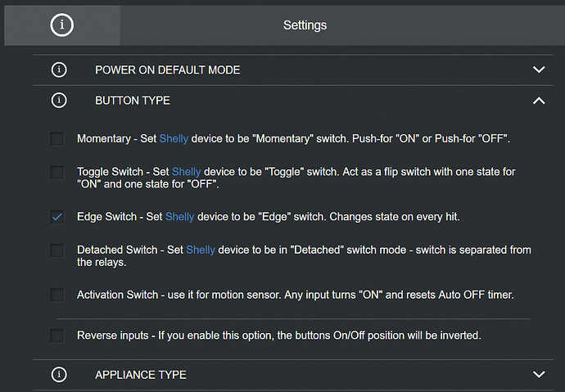This screenshot has width=565, height=392.
Task: Click Shelly link in Momentary description
Action: click(174, 139)
